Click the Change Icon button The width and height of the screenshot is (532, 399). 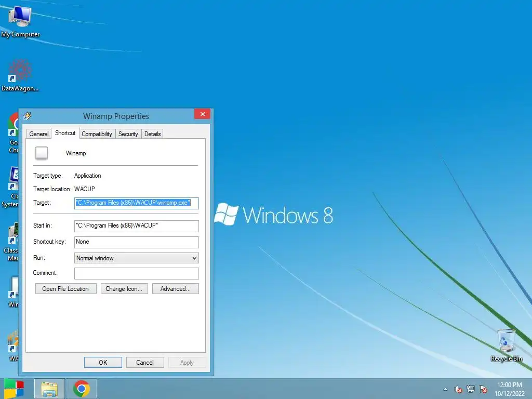(124, 289)
